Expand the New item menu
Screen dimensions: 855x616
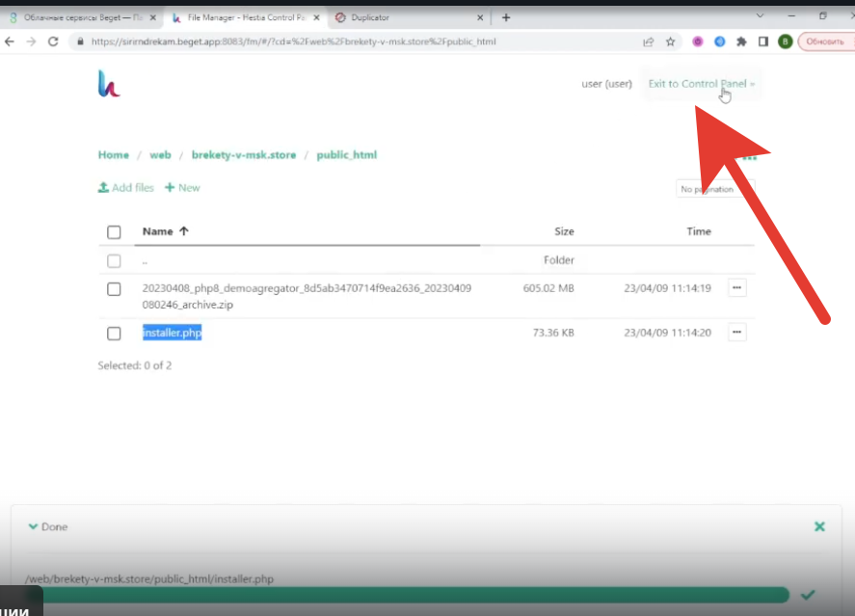182,188
